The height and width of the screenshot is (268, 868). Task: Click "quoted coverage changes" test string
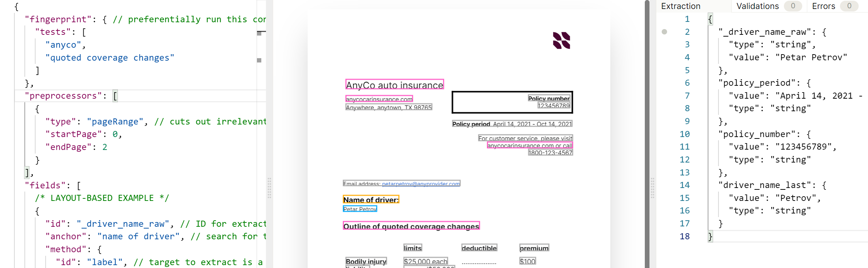point(110,58)
